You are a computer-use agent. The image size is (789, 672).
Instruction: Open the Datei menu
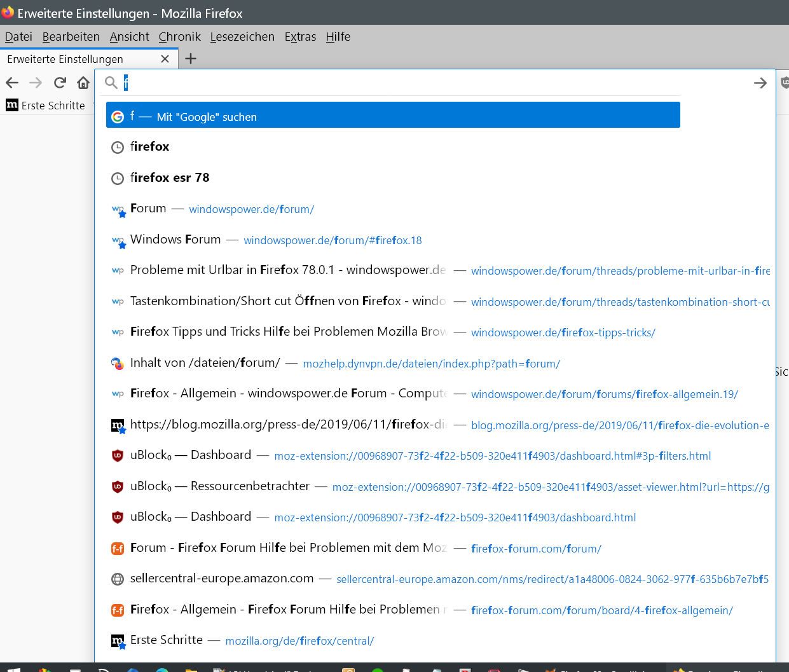click(x=18, y=37)
